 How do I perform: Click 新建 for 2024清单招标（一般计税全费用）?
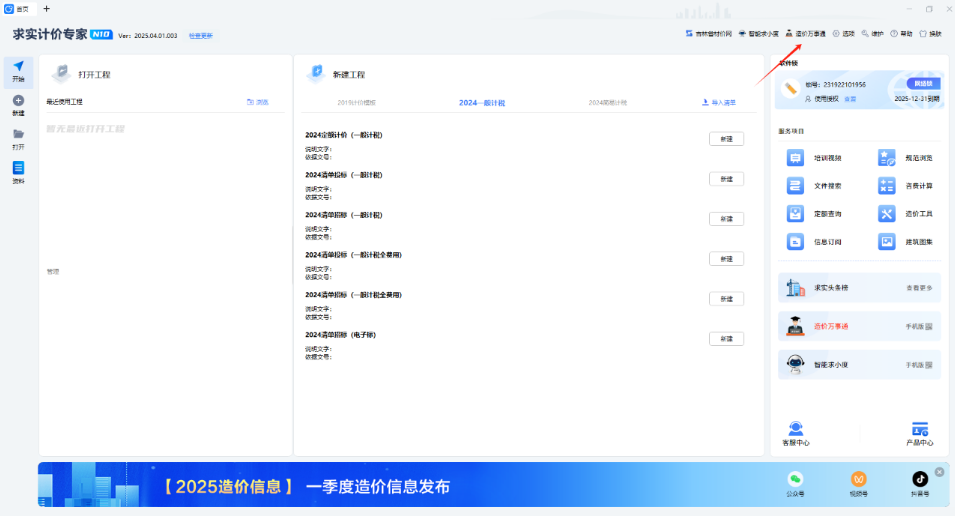pyautogui.click(x=726, y=299)
